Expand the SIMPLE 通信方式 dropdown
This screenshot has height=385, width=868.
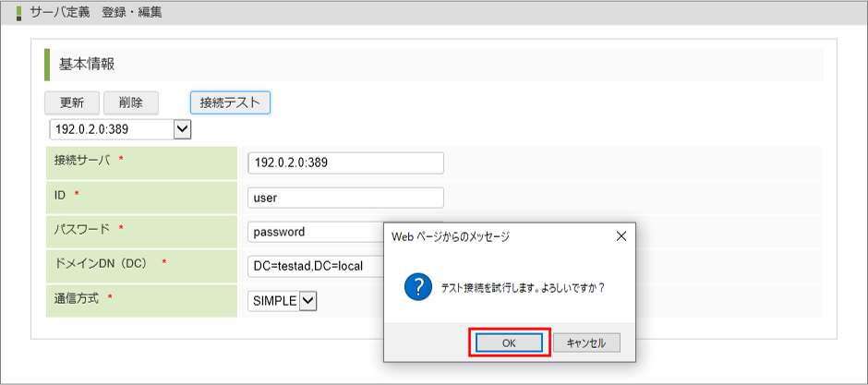pyautogui.click(x=307, y=301)
